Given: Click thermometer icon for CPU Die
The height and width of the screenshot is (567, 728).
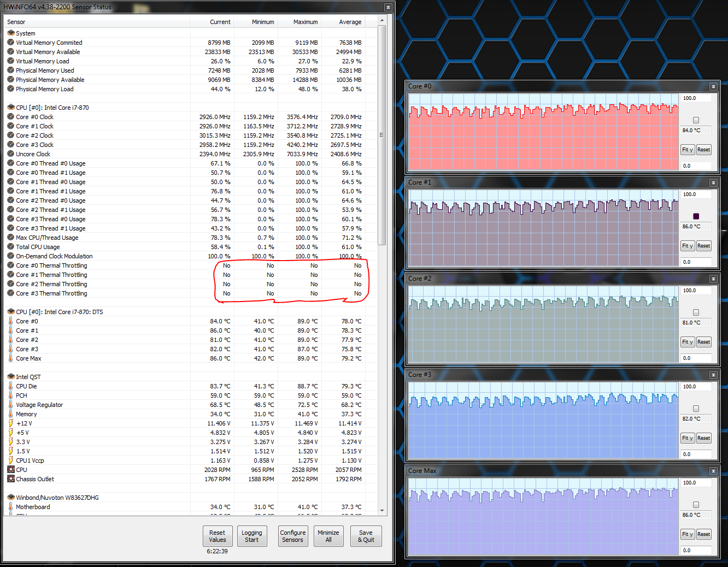Looking at the screenshot, I should point(10,386).
